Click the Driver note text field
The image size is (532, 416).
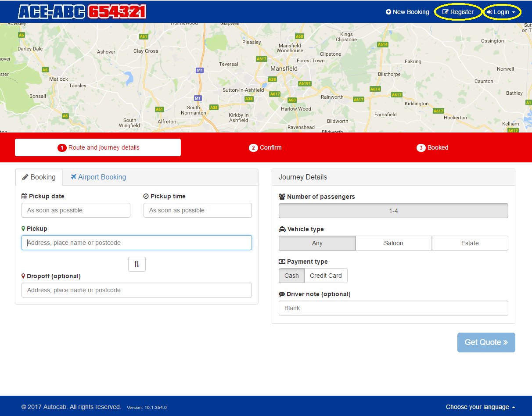[393, 308]
